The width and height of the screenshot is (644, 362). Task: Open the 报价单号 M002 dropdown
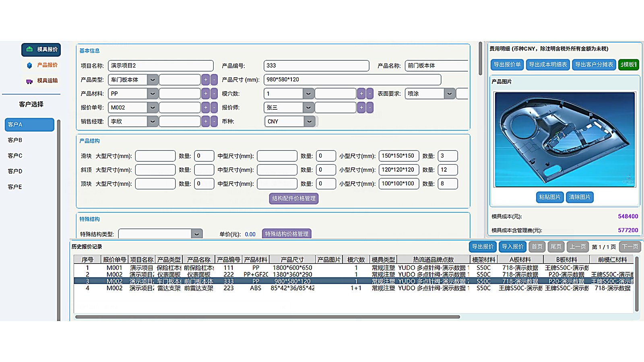pos(153,107)
